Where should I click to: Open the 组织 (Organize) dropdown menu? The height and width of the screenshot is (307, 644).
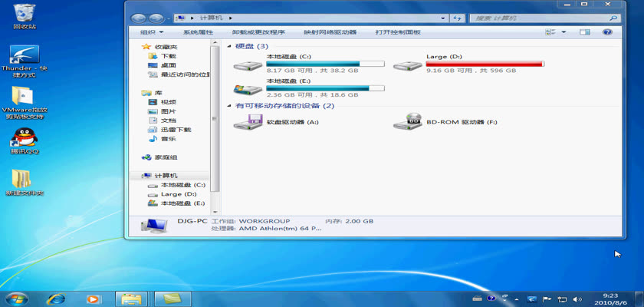tap(151, 32)
